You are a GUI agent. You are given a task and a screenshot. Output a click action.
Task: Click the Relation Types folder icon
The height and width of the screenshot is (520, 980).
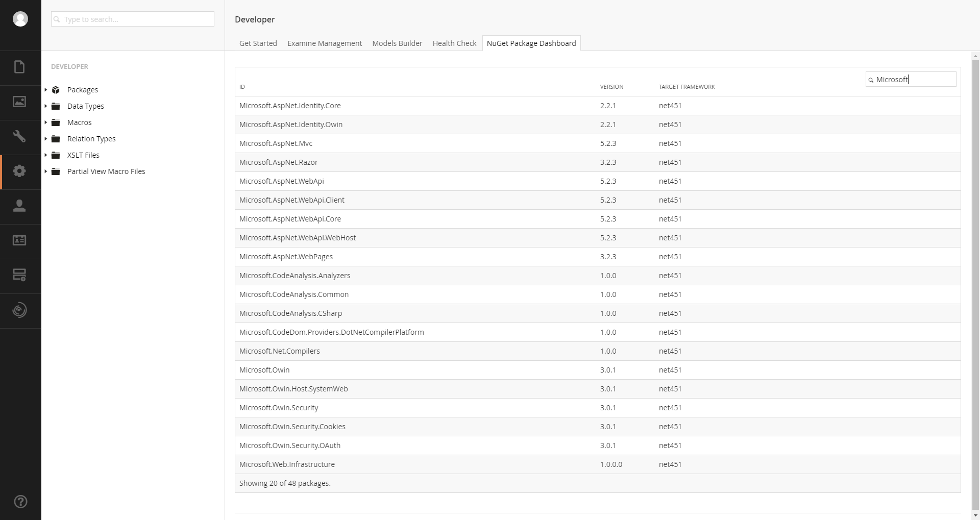pos(56,139)
